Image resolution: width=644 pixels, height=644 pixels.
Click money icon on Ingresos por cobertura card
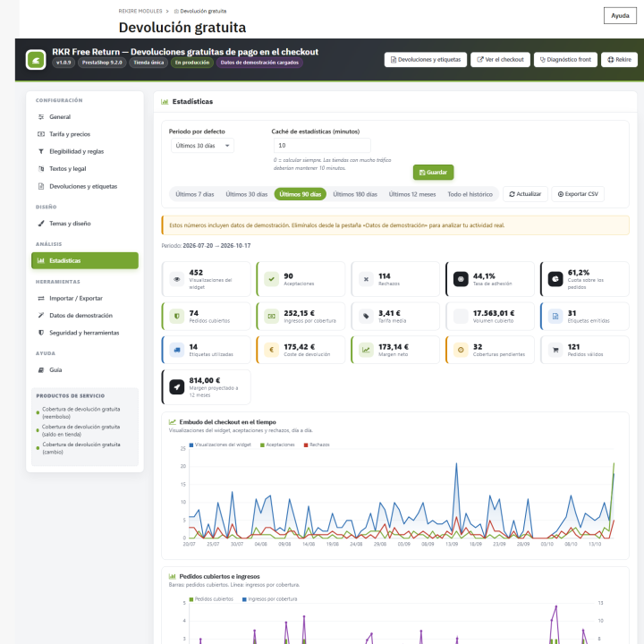point(272,317)
